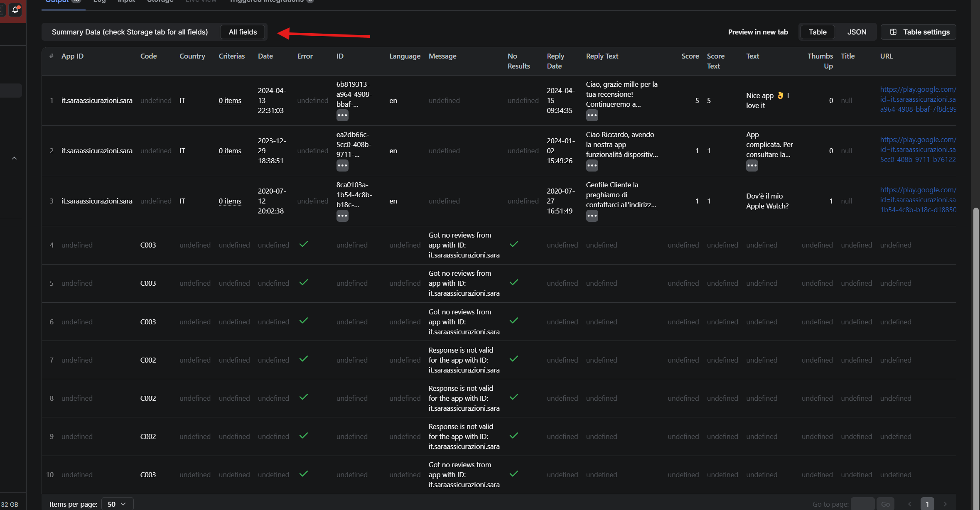Go to next page arrow
Image resolution: width=980 pixels, height=510 pixels.
[x=945, y=504]
